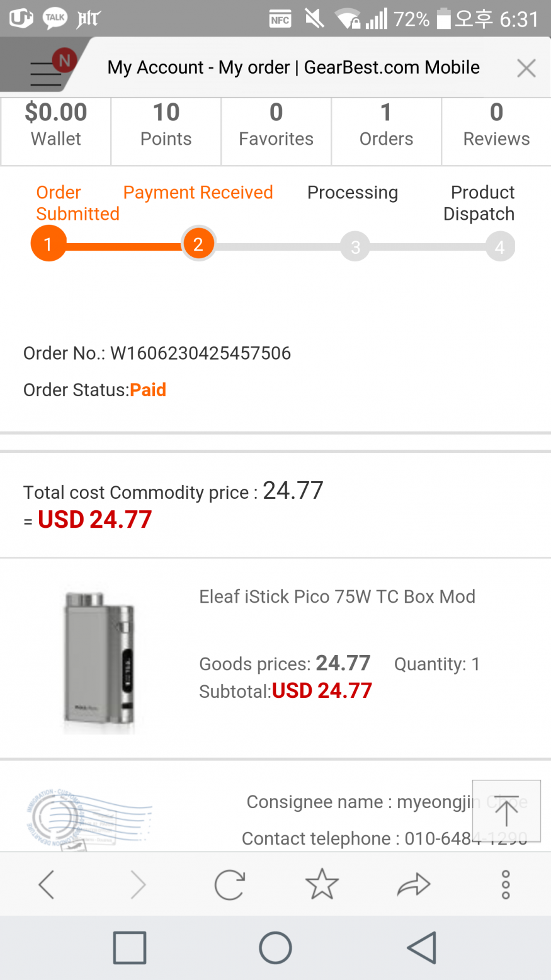Open the three-dot browser menu
This screenshot has height=980, width=551.
(x=506, y=884)
